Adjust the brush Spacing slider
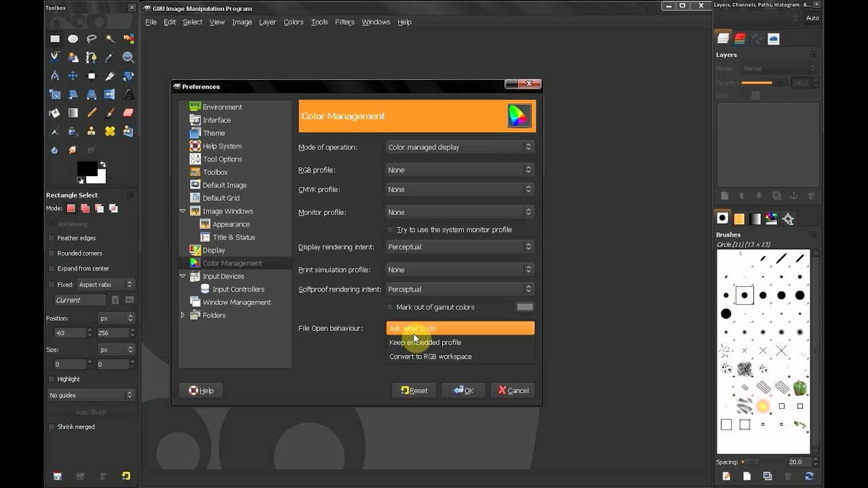This screenshot has height=488, width=868. (x=763, y=462)
